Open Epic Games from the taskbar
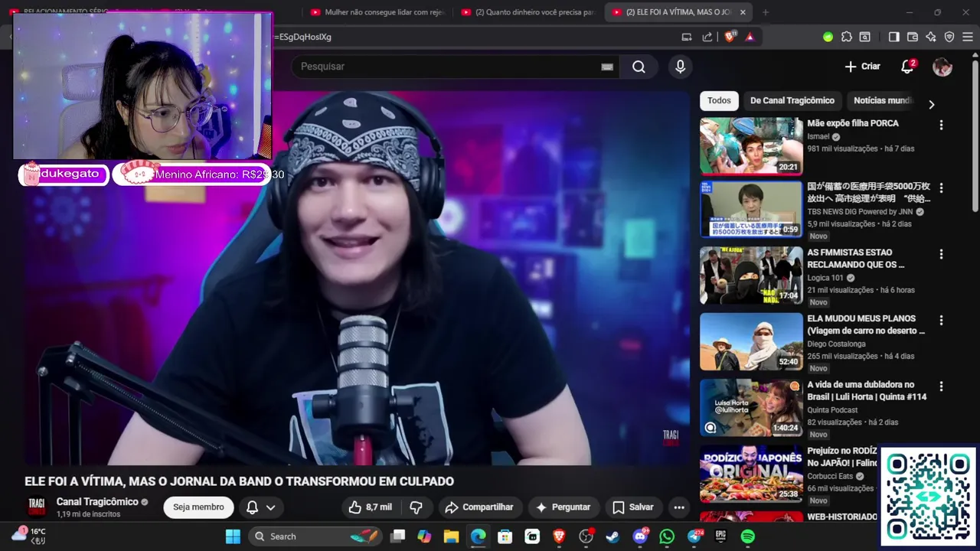The height and width of the screenshot is (551, 980). tap(720, 536)
